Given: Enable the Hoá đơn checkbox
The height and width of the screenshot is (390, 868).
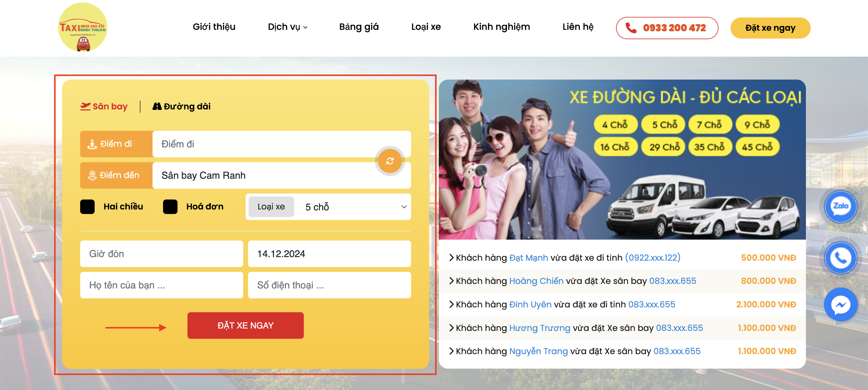Looking at the screenshot, I should point(170,207).
